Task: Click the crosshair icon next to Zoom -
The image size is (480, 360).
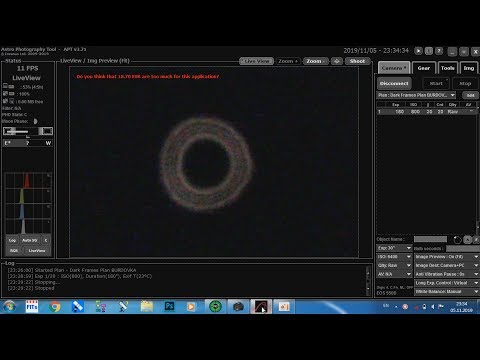Action: [x=337, y=61]
